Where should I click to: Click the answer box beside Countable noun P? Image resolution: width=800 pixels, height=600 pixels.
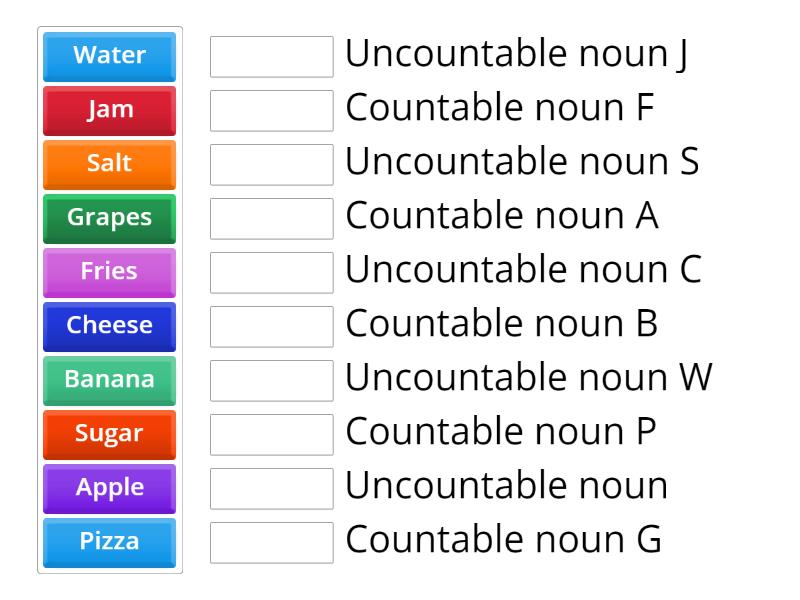[272, 435]
